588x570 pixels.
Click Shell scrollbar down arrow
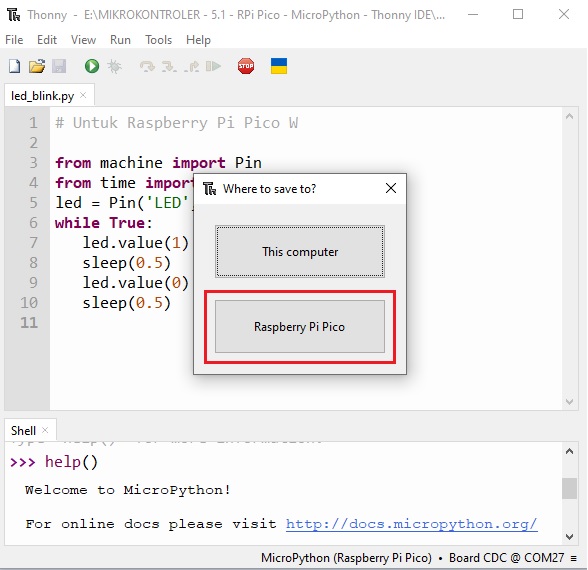(x=570, y=537)
